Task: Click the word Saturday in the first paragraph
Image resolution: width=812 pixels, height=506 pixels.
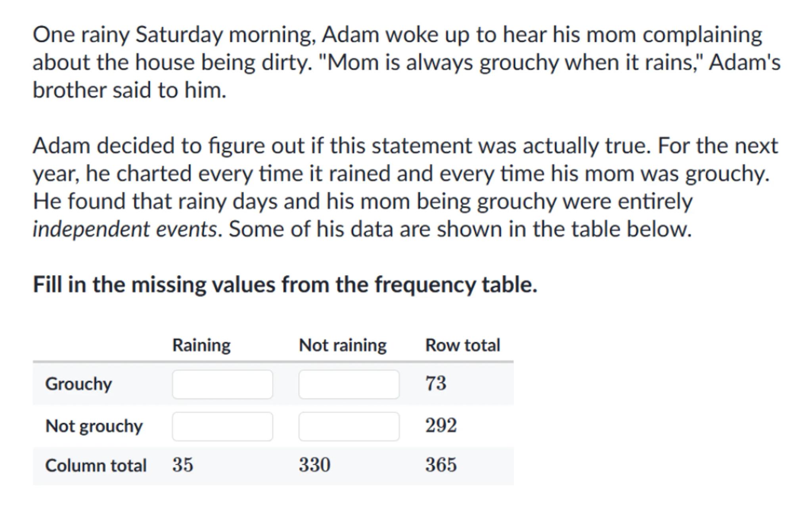Action: [x=179, y=34]
